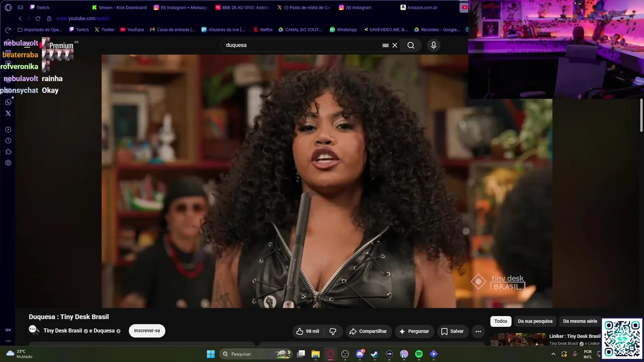Open the Twitter bookmark
The image size is (644, 362).
pyautogui.click(x=105, y=30)
